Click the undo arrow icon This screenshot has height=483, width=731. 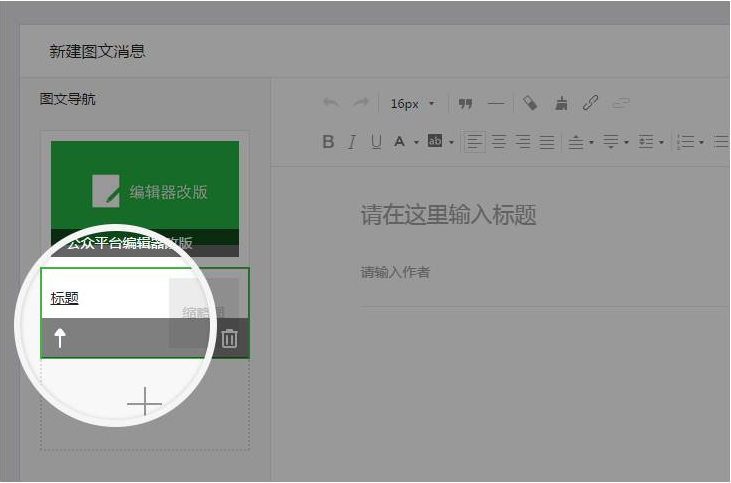click(x=330, y=103)
